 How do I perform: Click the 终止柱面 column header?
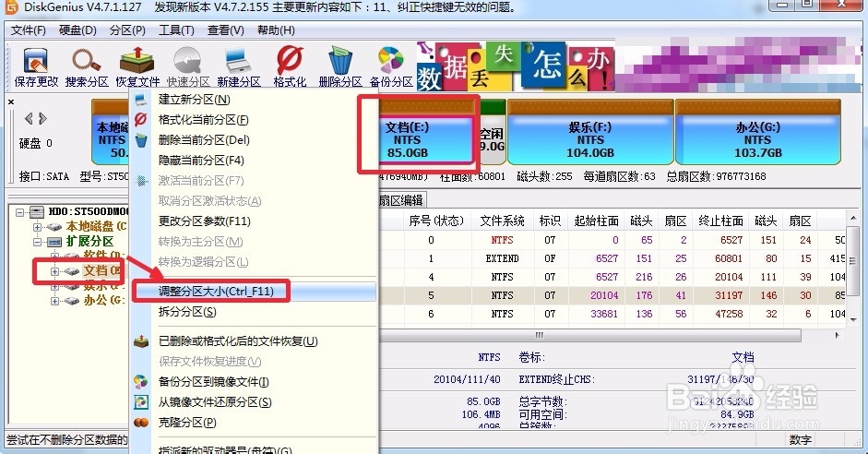pos(720,221)
